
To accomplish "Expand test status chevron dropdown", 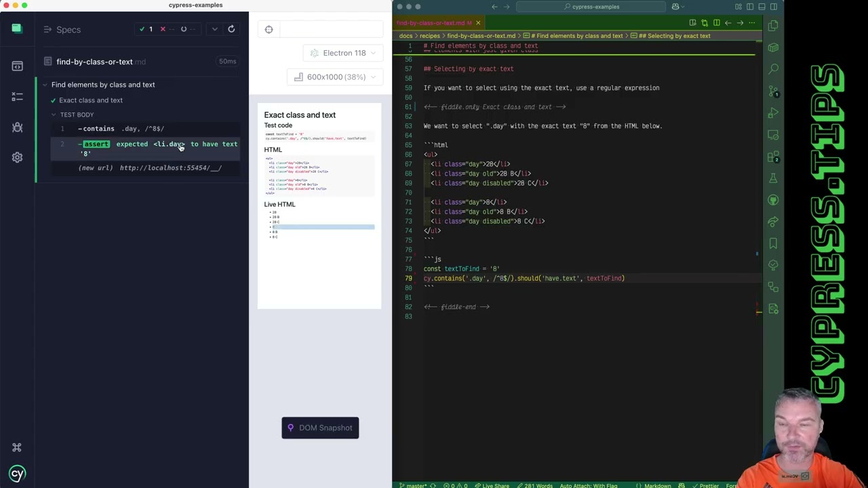I will click(215, 29).
